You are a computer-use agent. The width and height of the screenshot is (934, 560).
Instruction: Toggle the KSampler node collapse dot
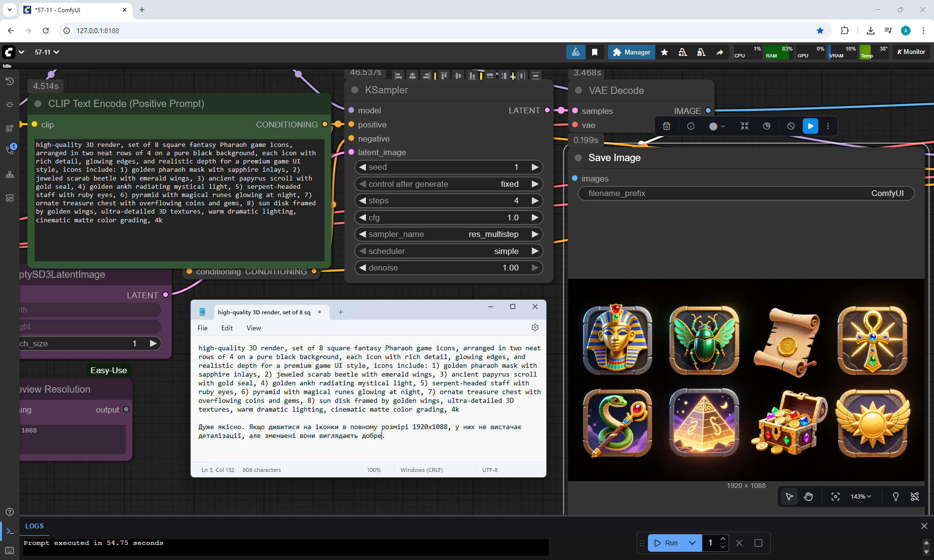355,90
